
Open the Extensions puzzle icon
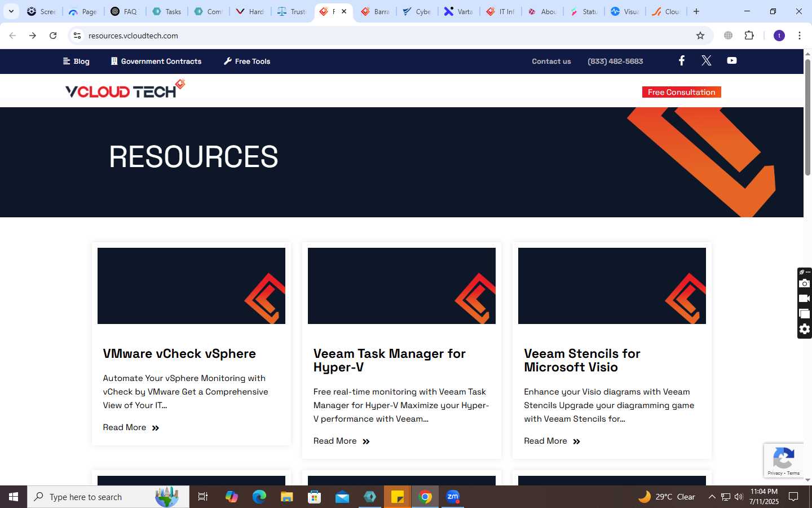[749, 35]
